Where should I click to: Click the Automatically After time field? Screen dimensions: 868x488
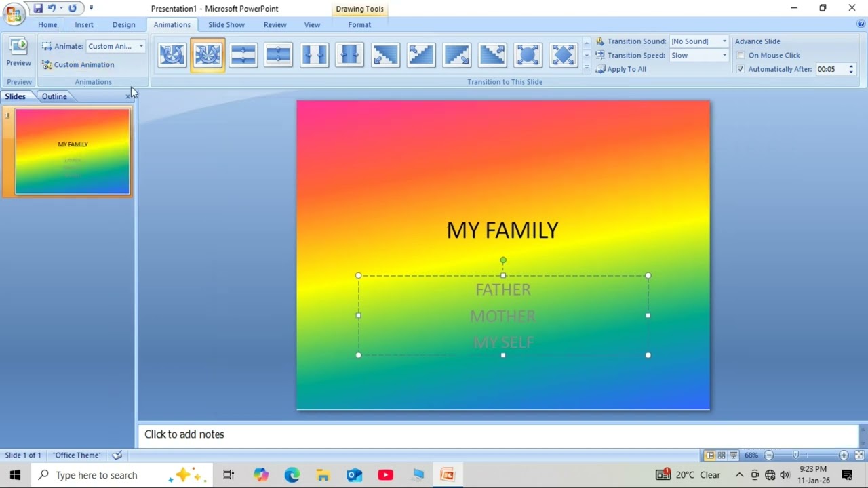[x=830, y=69]
